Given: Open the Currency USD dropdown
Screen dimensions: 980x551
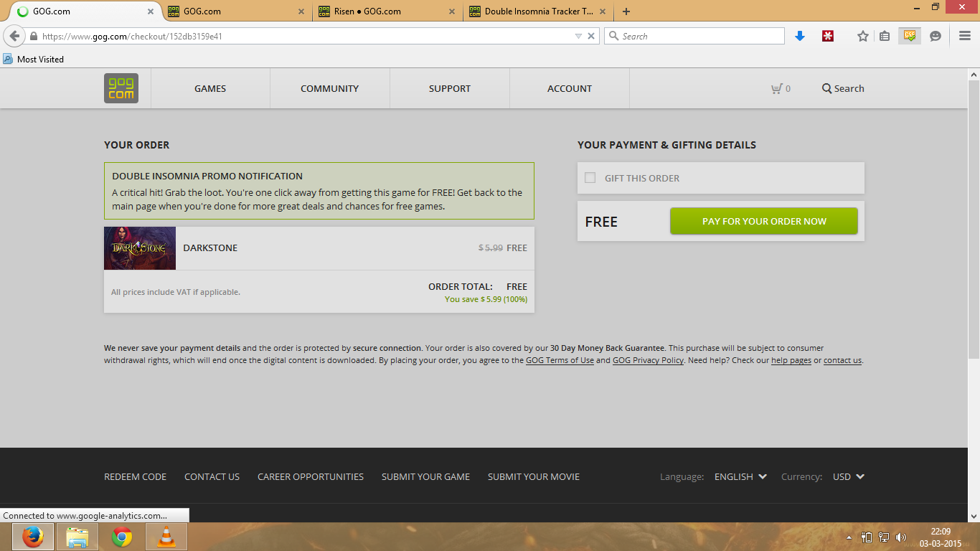Looking at the screenshot, I should click(849, 476).
